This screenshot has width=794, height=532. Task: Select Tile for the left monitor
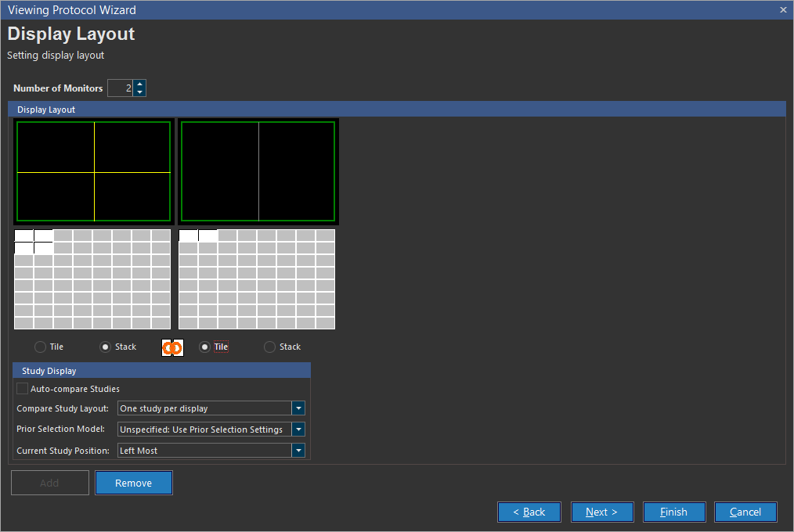point(41,347)
